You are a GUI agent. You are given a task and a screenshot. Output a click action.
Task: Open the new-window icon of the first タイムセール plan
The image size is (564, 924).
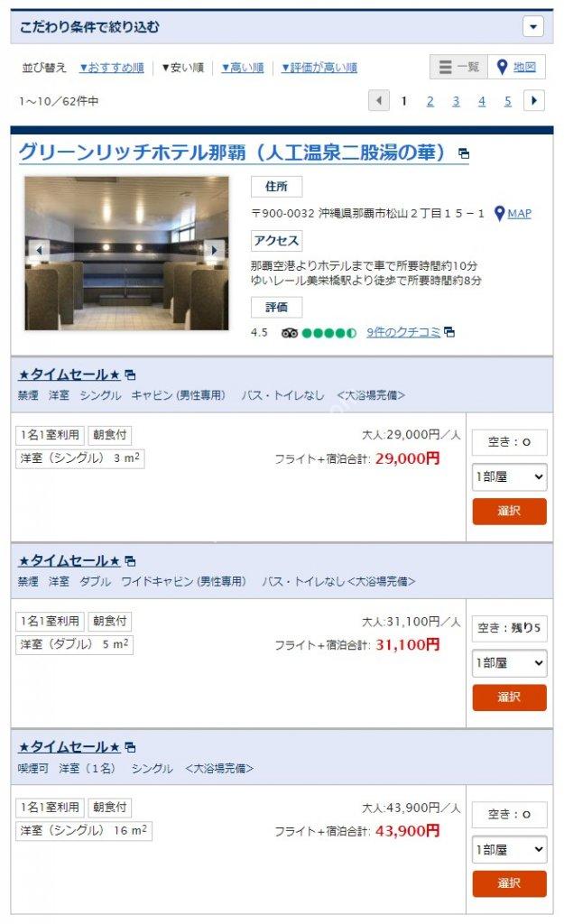click(x=130, y=374)
